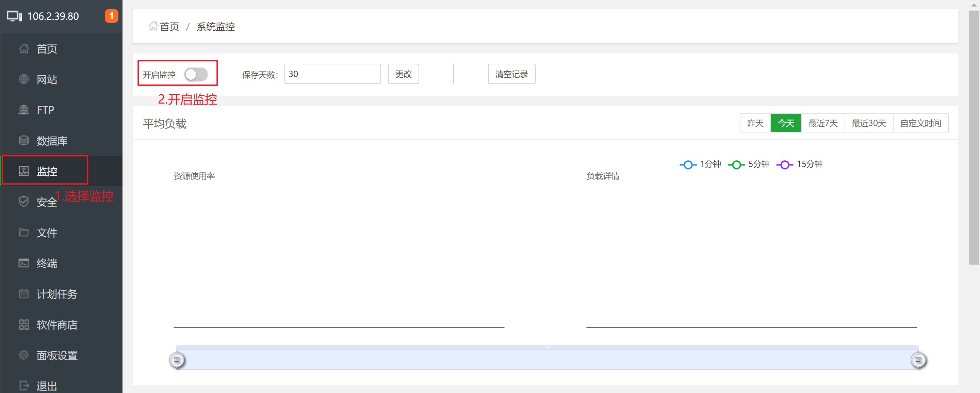Click the files folder icon
Viewport: 980px width, 393px height.
[23, 232]
